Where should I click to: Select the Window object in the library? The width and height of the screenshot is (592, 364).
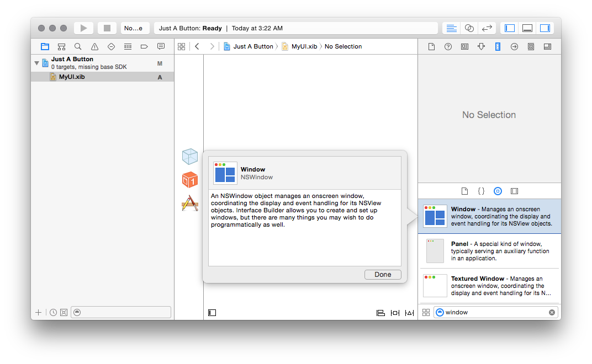(489, 216)
